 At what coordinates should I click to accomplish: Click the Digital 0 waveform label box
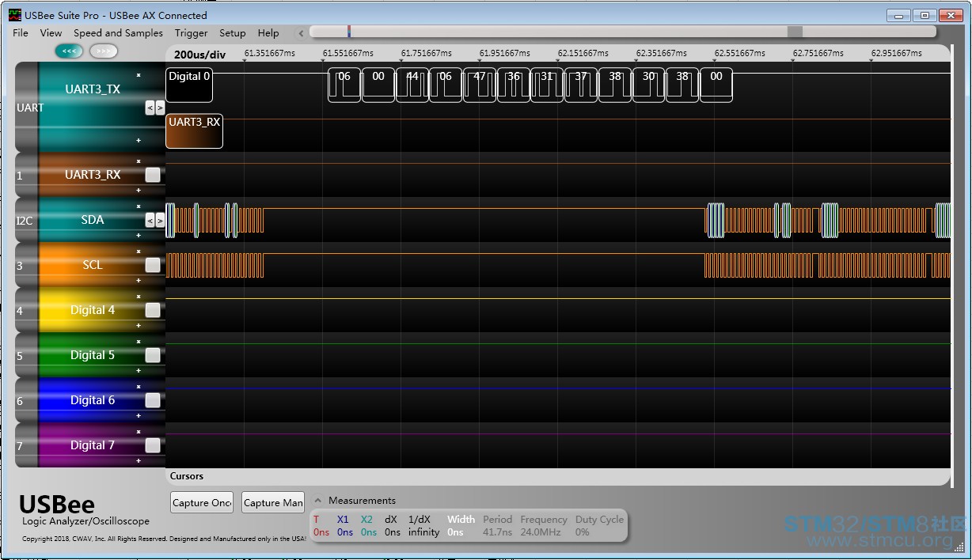pos(189,85)
